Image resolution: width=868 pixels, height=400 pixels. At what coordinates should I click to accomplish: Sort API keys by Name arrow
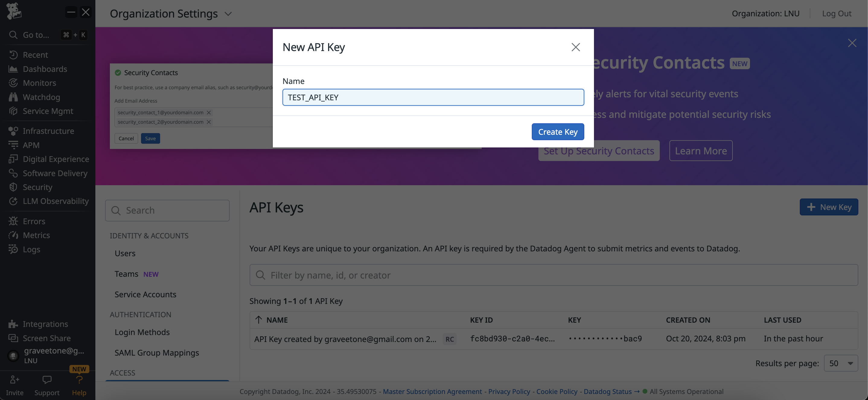pyautogui.click(x=258, y=320)
